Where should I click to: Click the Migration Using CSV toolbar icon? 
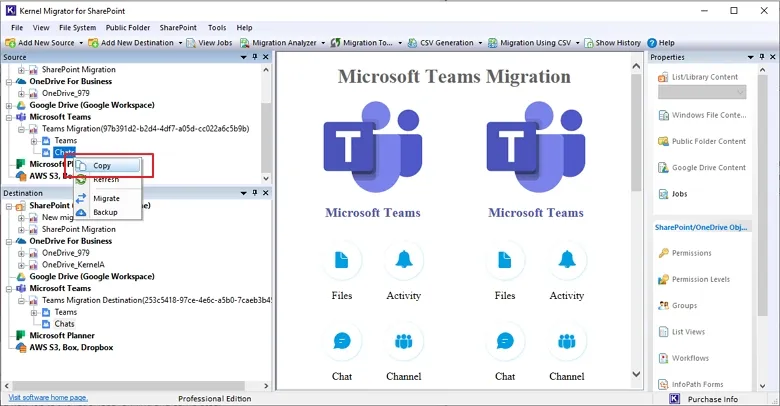(492, 43)
